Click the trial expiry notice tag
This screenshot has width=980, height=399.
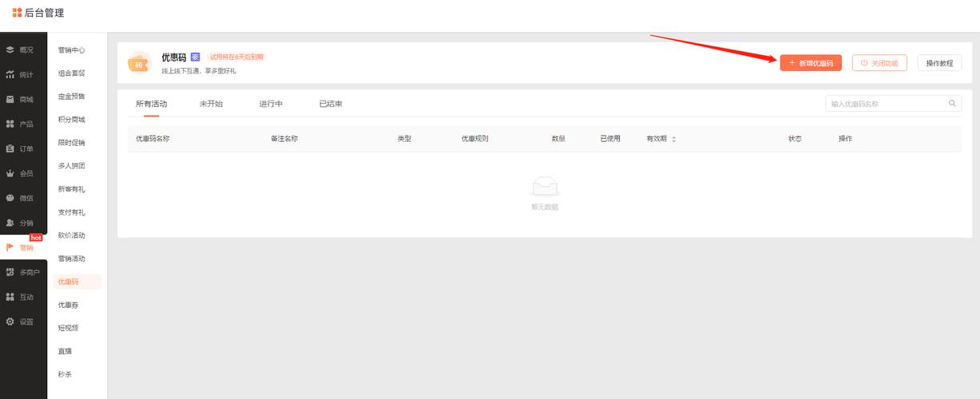(236, 57)
